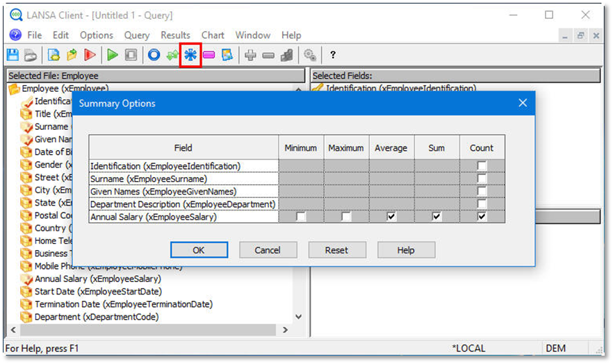Click down arrow of file tree scrollbar
The width and height of the screenshot is (613, 364).
[x=299, y=317]
